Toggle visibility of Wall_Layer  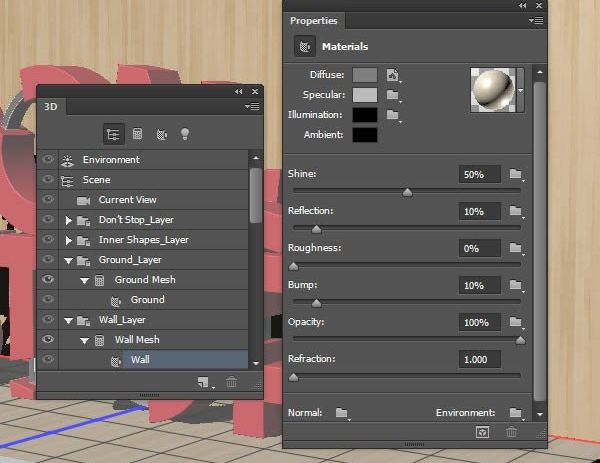click(x=48, y=319)
